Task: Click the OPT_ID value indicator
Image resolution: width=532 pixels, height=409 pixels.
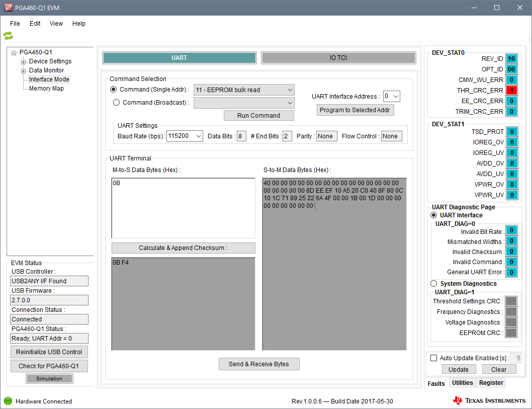Action: pos(511,69)
